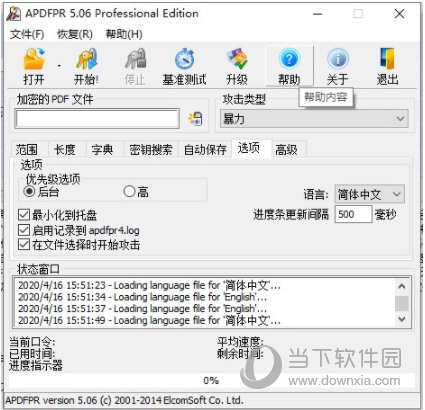Click the 15:51:49 log entry line

point(149,320)
